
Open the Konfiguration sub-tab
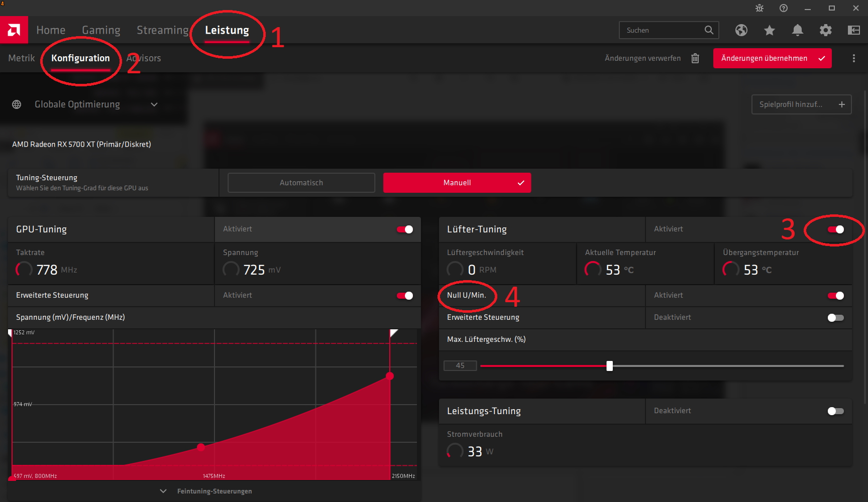click(80, 58)
